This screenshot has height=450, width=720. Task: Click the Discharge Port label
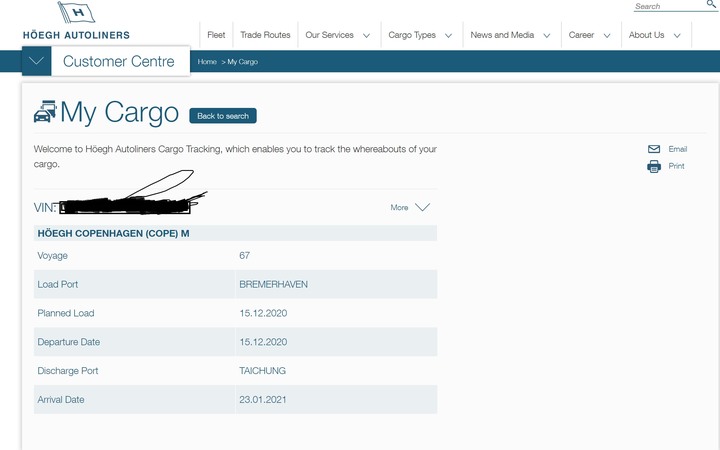(x=68, y=371)
